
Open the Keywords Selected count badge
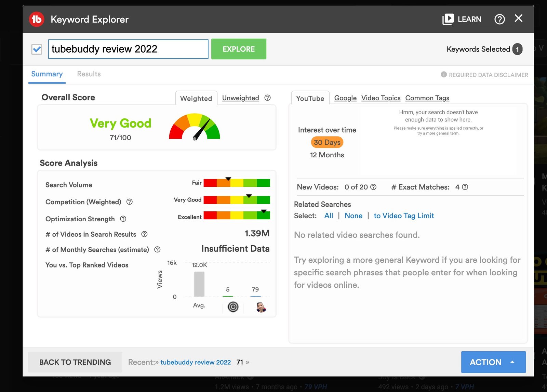coord(517,49)
